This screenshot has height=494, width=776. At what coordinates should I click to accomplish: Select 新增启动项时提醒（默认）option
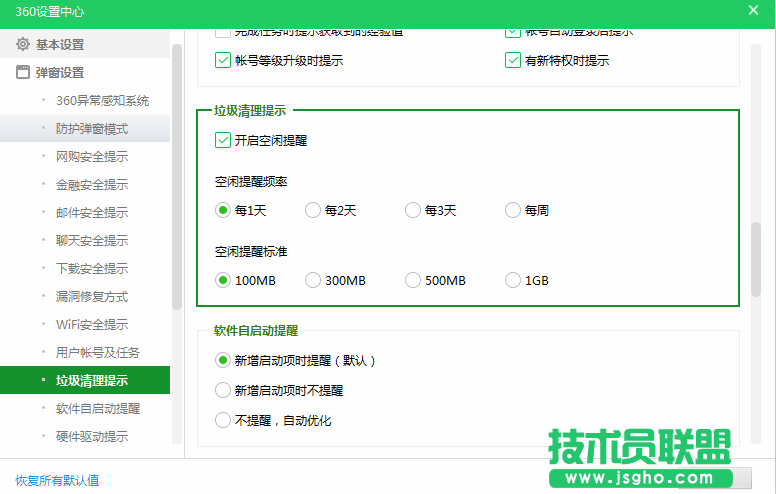point(223,360)
